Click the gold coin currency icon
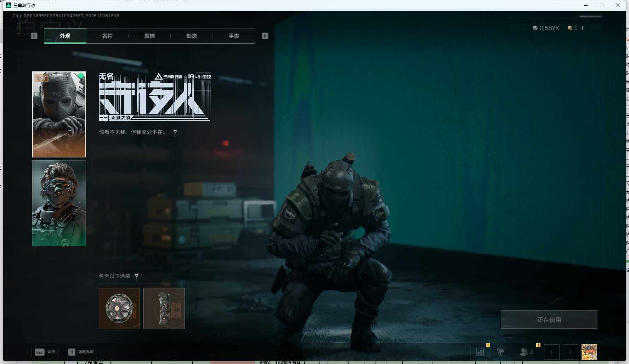This screenshot has height=364, width=629. click(570, 28)
